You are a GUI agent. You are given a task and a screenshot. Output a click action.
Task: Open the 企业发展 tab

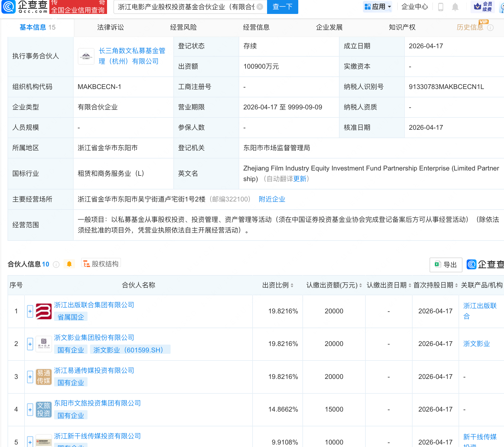329,27
